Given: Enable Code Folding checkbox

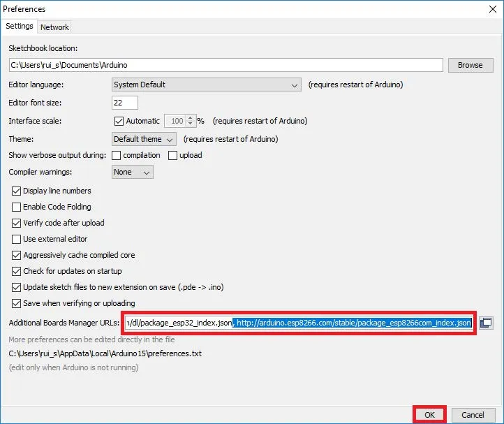Looking at the screenshot, I should click(x=17, y=207).
